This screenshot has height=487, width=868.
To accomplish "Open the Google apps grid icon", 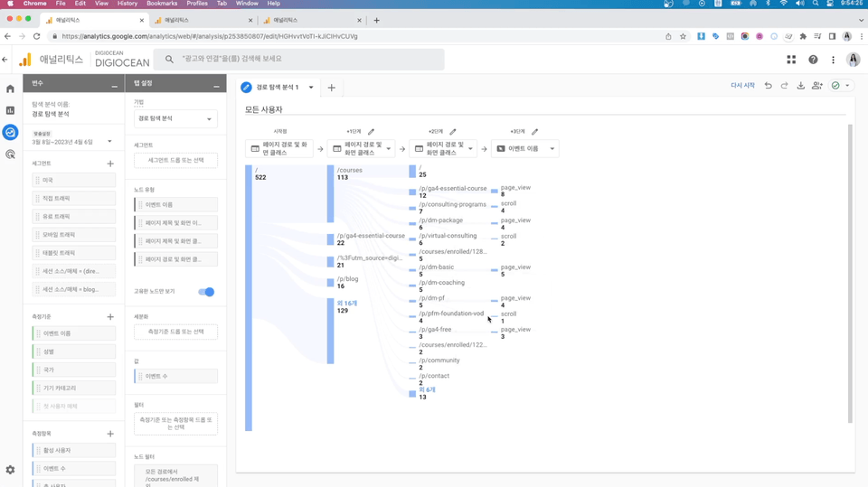I will tap(791, 60).
